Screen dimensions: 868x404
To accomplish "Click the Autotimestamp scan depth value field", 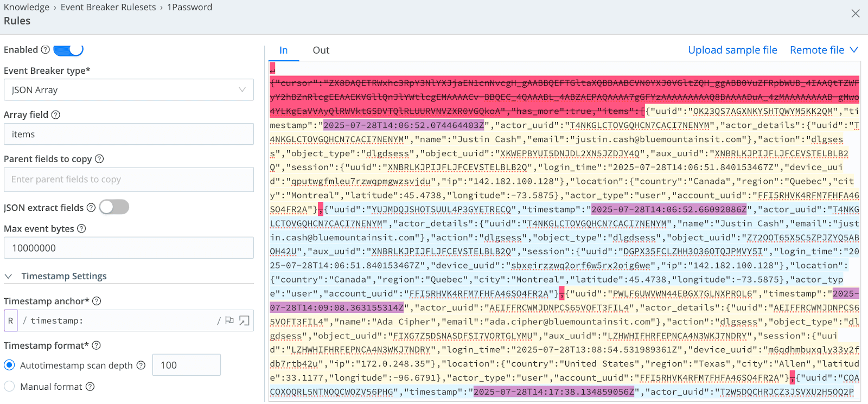I will 186,365.
